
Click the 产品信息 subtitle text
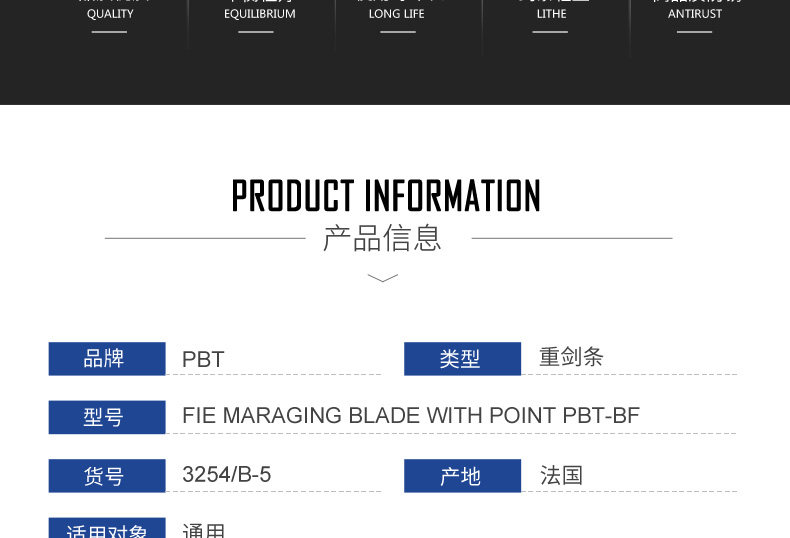(382, 239)
